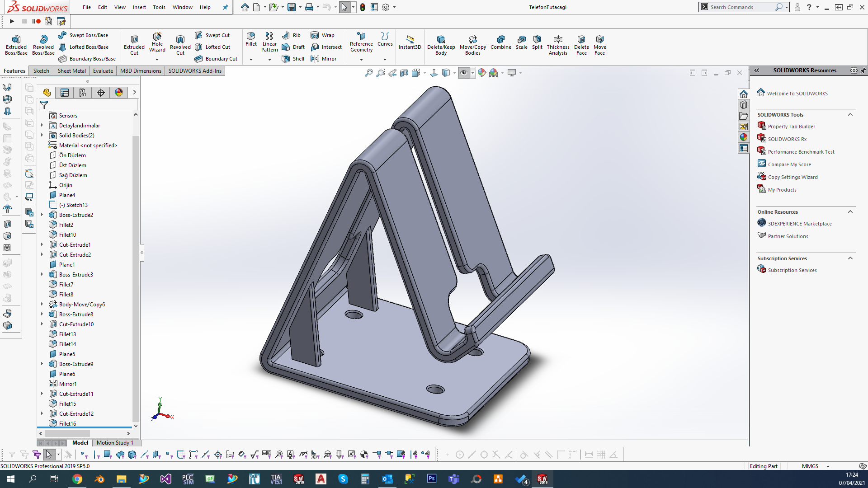The image size is (868, 488).
Task: Open the DisplayManager appearance tab
Action: [119, 93]
